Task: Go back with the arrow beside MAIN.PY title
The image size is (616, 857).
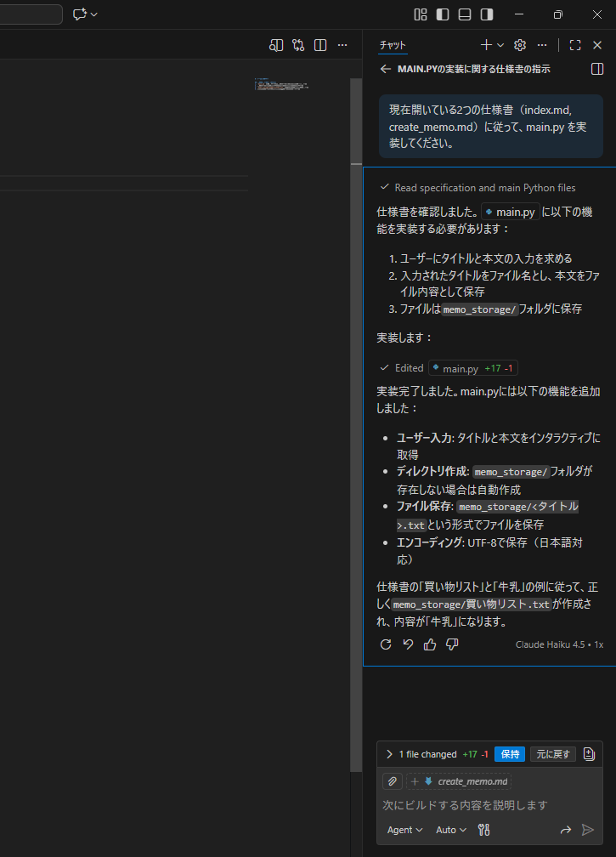Action: pyautogui.click(x=386, y=69)
